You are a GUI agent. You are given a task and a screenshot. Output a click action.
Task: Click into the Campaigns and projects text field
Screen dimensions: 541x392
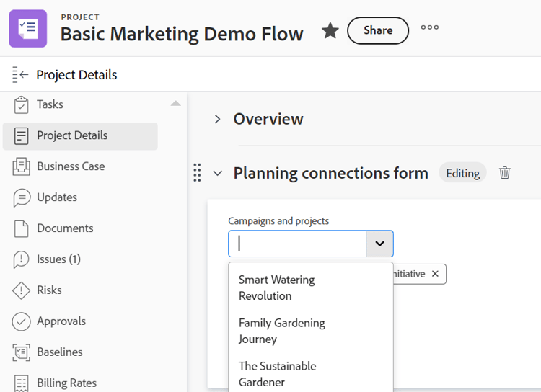point(297,244)
